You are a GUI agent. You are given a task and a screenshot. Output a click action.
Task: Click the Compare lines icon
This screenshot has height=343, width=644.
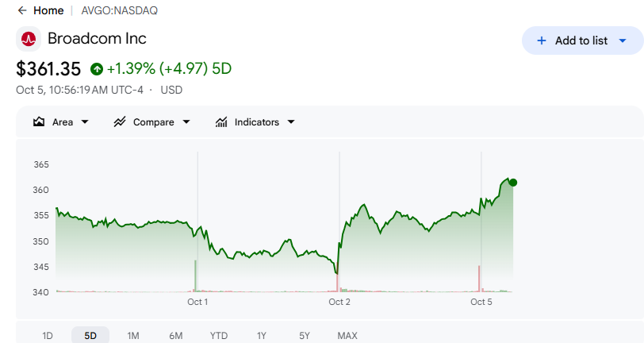pos(120,121)
